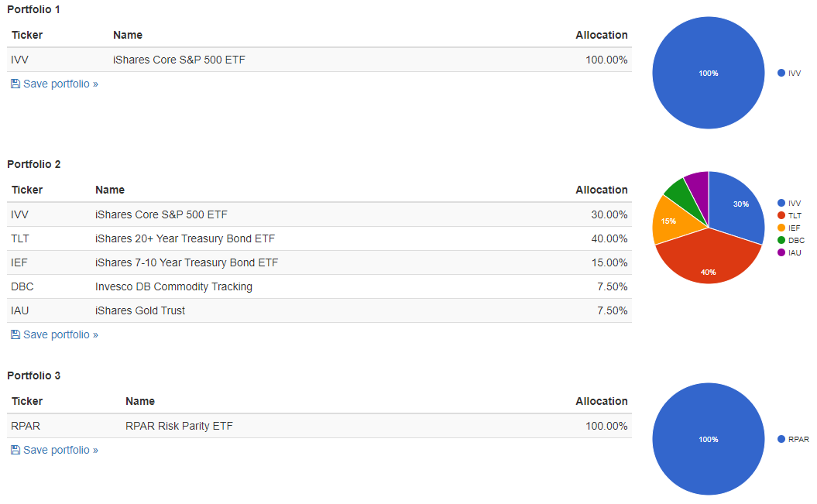This screenshot has width=817, height=504.
Task: Click the DBC ticker cell
Action: coord(22,286)
